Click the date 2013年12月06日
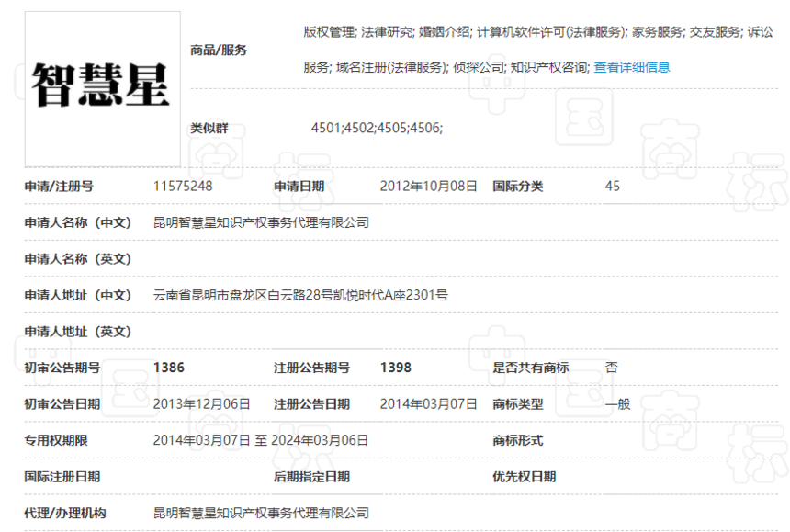Screen dimensions: 790x532 [201, 404]
